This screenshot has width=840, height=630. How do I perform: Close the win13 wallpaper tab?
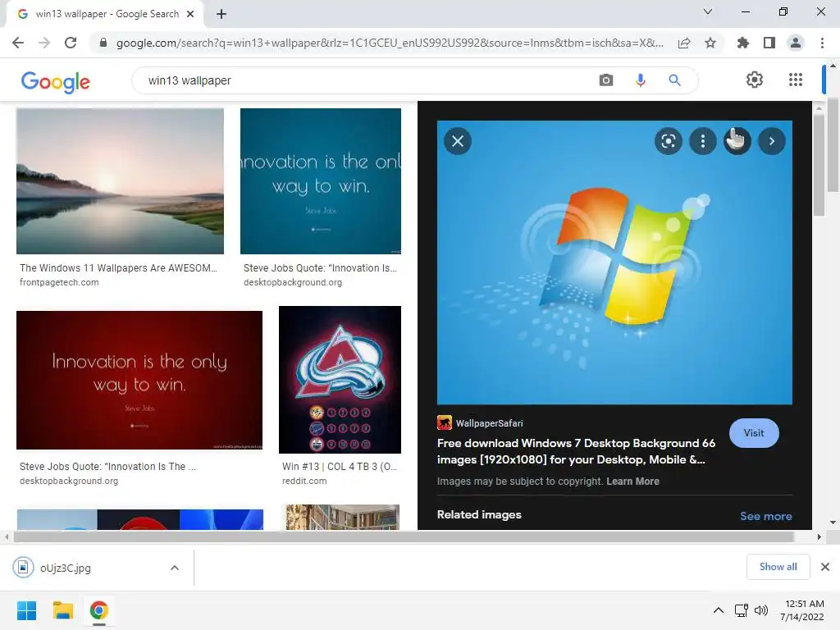pos(190,14)
